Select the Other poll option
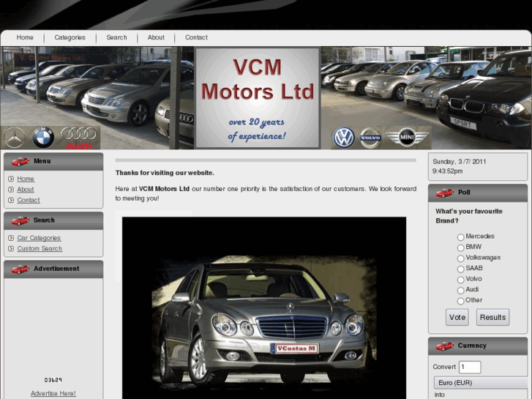The height and width of the screenshot is (399, 532). pyautogui.click(x=460, y=301)
